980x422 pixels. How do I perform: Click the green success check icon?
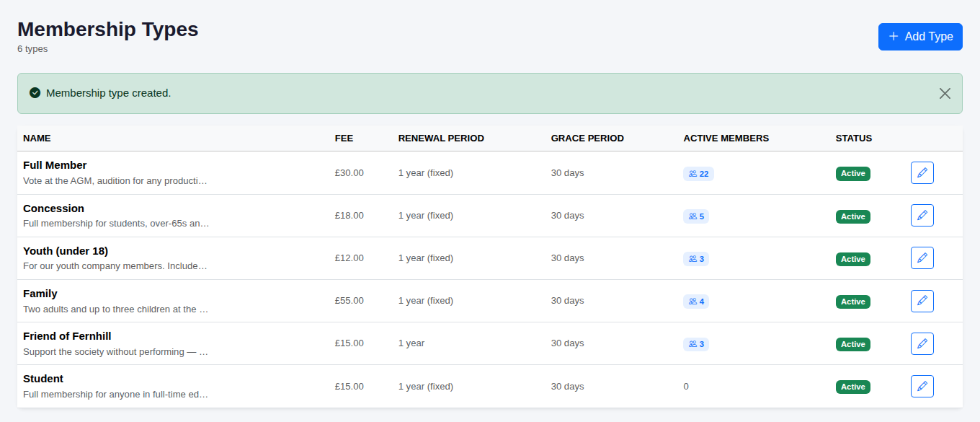(35, 93)
